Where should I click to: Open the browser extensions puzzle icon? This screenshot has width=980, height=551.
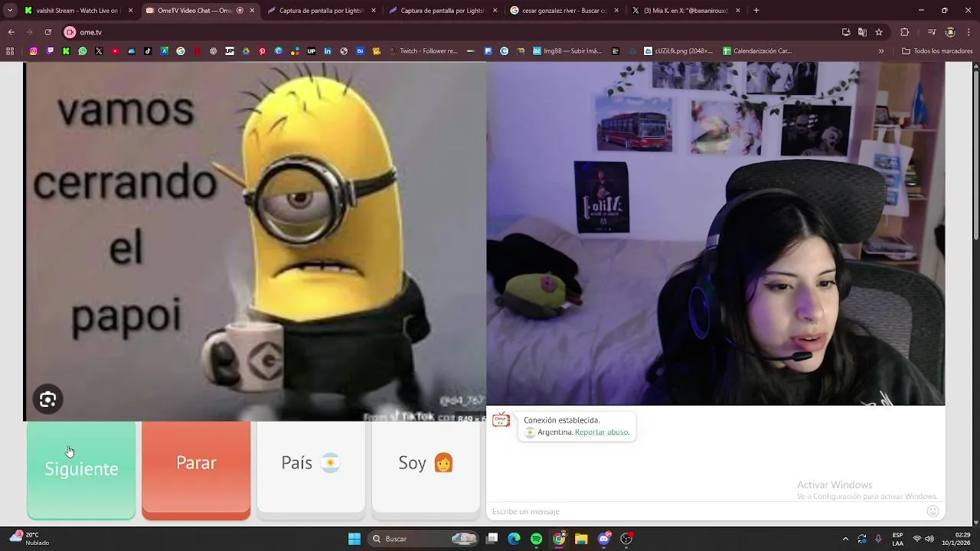(904, 32)
